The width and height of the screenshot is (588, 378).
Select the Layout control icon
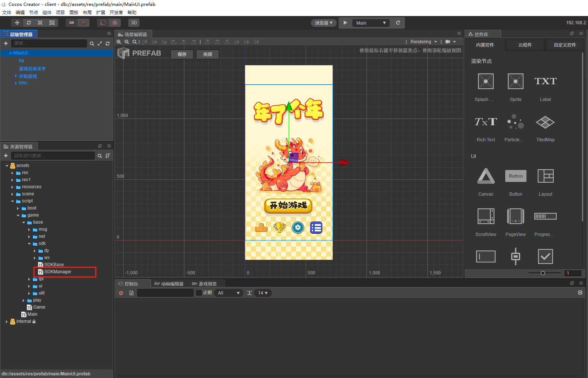(x=545, y=176)
